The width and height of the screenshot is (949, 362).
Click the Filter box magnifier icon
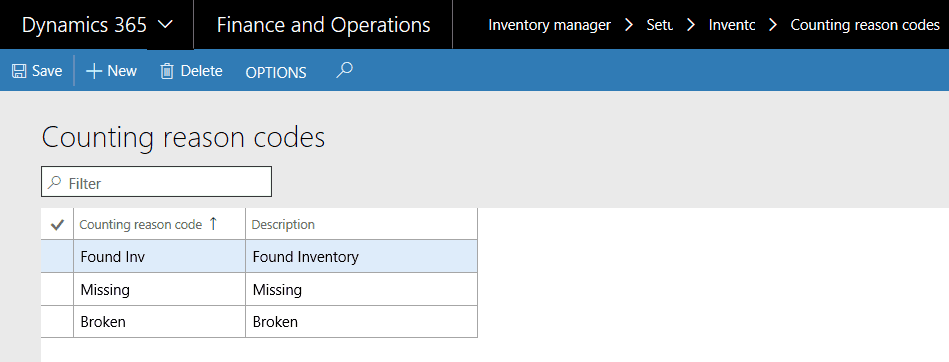coord(55,182)
